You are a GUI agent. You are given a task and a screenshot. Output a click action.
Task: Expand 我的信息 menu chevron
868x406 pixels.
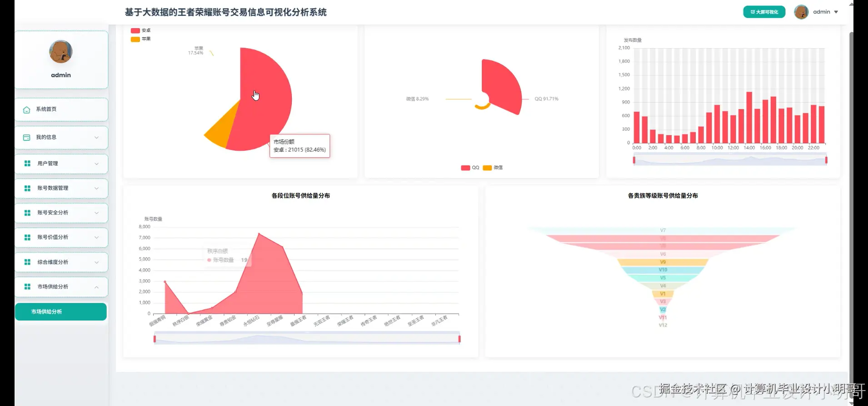tap(96, 138)
